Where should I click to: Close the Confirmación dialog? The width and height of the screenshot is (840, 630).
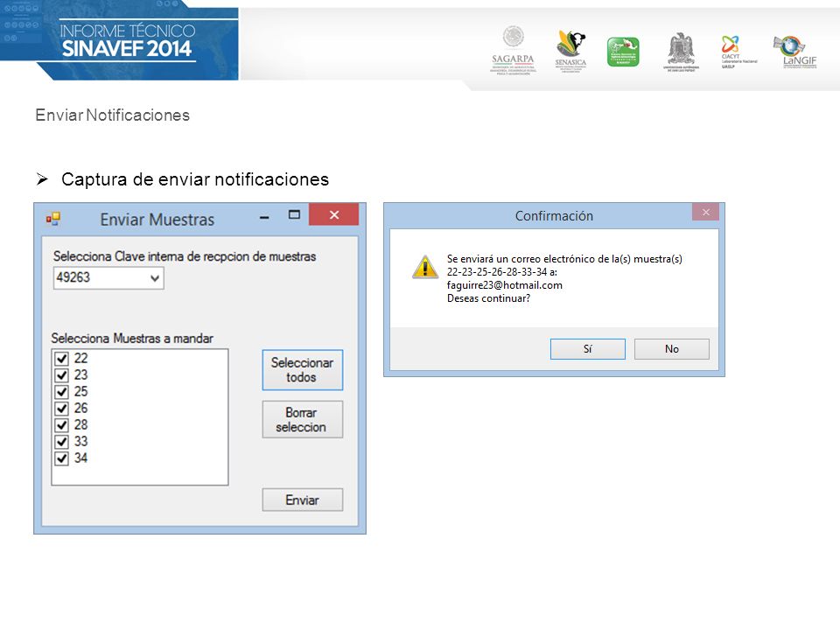(705, 212)
